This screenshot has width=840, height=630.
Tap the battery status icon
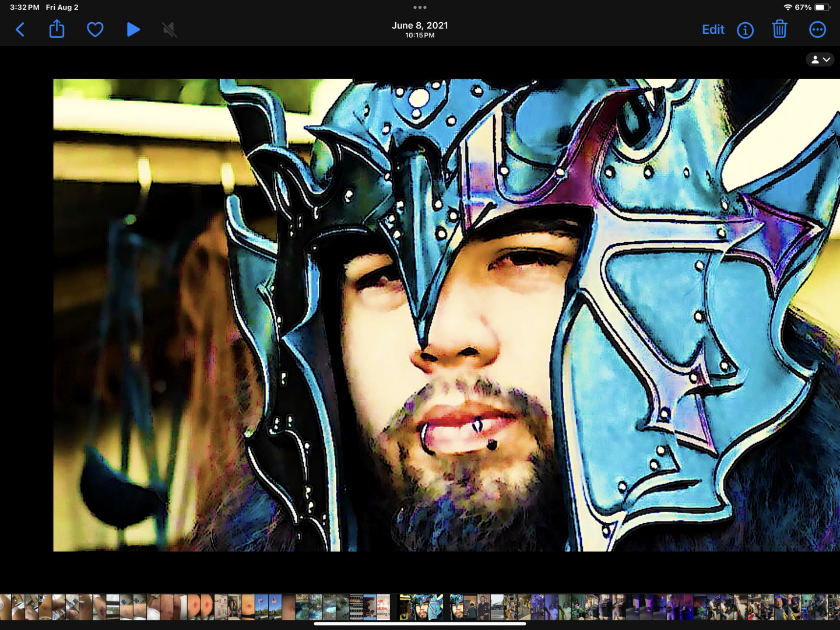(822, 8)
